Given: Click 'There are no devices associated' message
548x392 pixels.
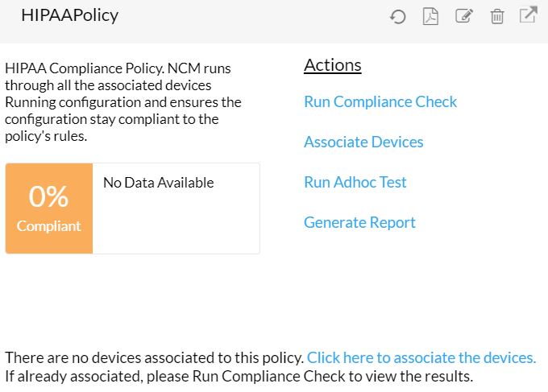Looking at the screenshot, I should click(154, 357).
